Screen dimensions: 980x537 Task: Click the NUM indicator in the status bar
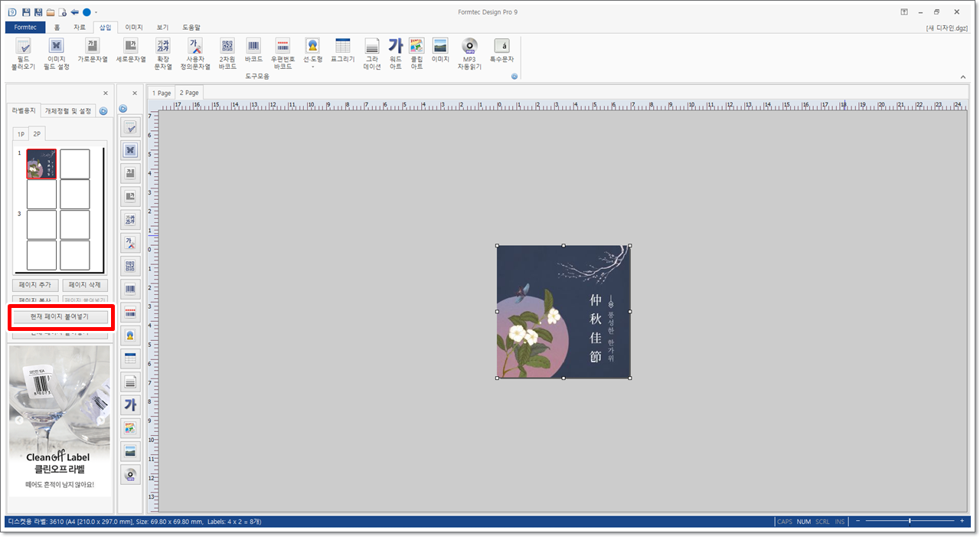point(803,522)
